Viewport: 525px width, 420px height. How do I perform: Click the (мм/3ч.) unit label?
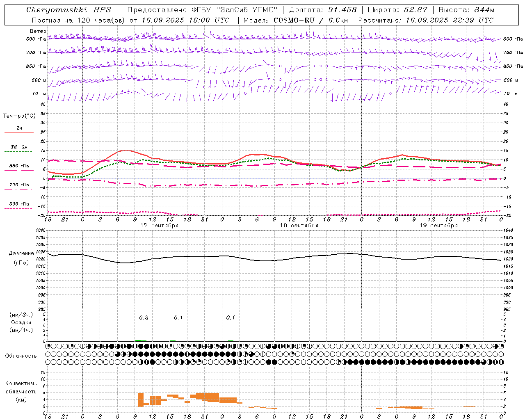coord(21,315)
